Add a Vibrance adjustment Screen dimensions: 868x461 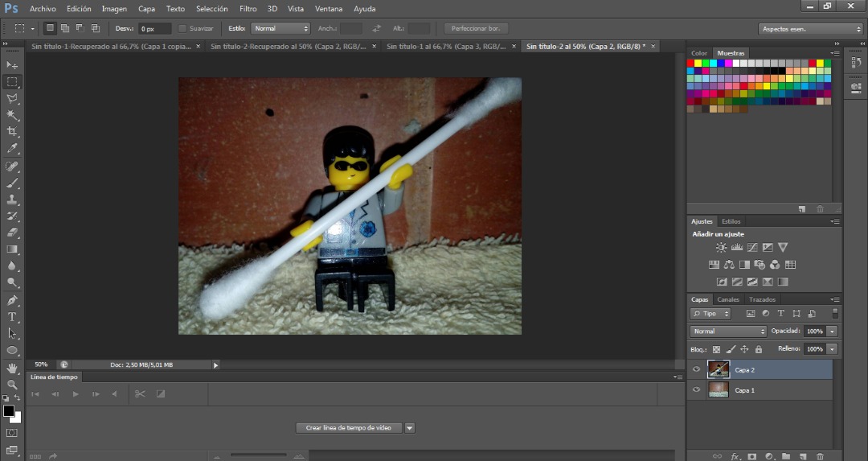[783, 248]
